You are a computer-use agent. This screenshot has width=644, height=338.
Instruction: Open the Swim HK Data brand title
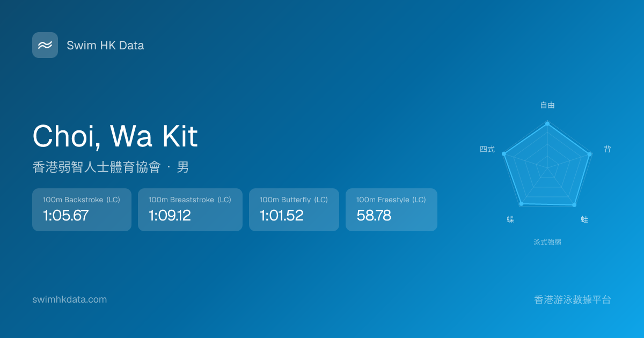[x=105, y=46]
